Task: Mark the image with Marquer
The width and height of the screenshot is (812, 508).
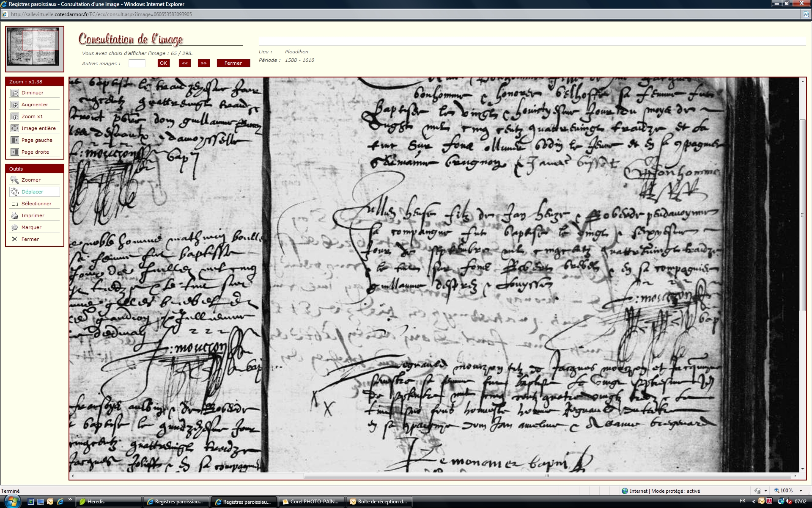Action: (x=15, y=227)
